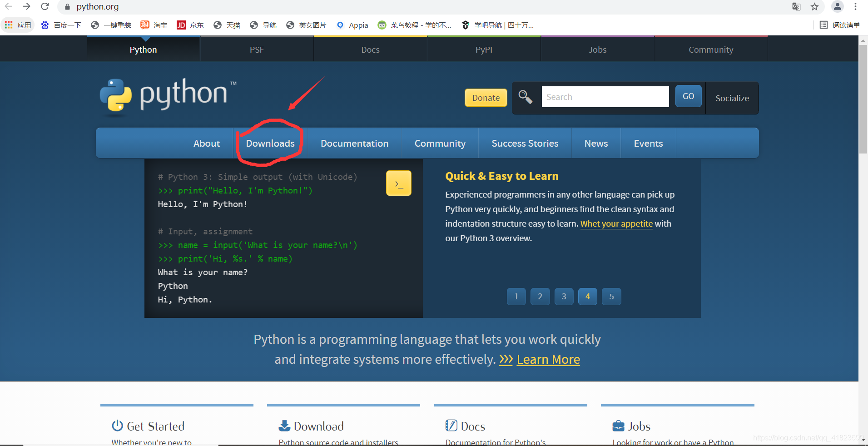Viewport: 868px width, 446px height.
Task: Launch the interactive shell yellow button
Action: coord(398,183)
